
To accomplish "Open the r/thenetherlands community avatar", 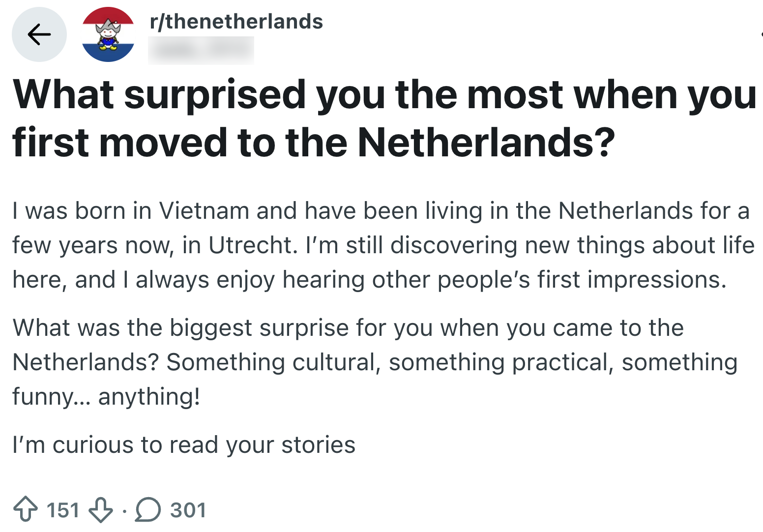I will [108, 34].
